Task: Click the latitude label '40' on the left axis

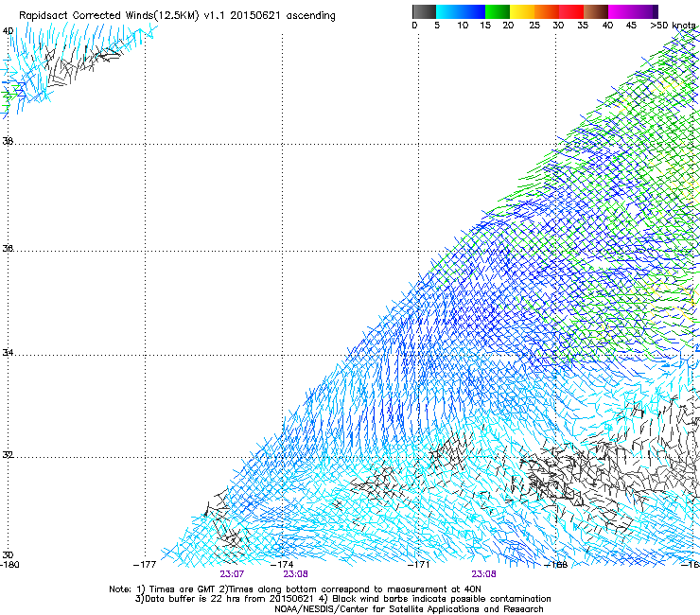Action: [x=8, y=31]
